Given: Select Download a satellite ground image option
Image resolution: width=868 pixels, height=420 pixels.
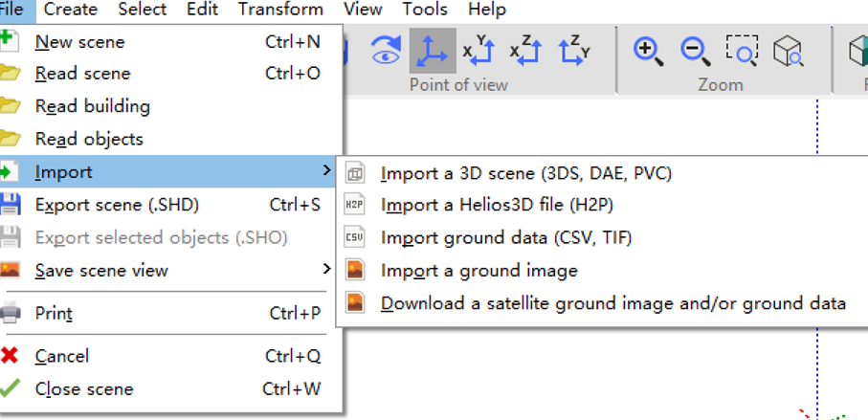Looking at the screenshot, I should pyautogui.click(x=612, y=303).
